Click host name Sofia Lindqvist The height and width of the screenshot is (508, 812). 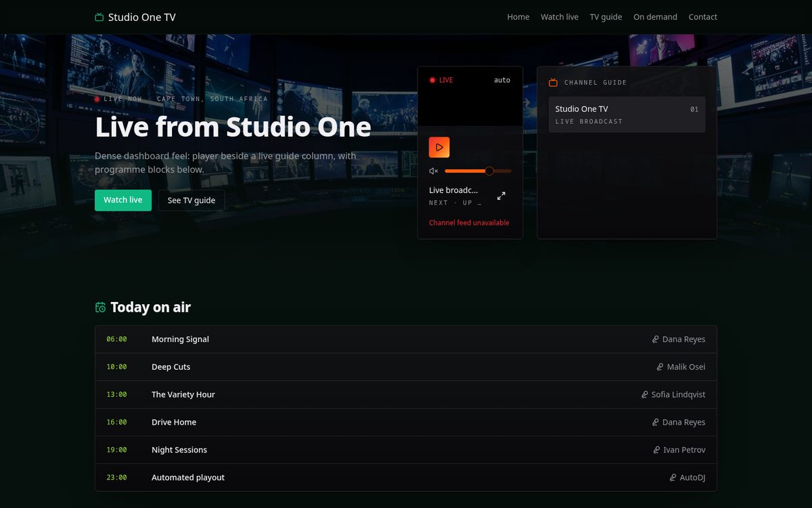click(x=679, y=395)
